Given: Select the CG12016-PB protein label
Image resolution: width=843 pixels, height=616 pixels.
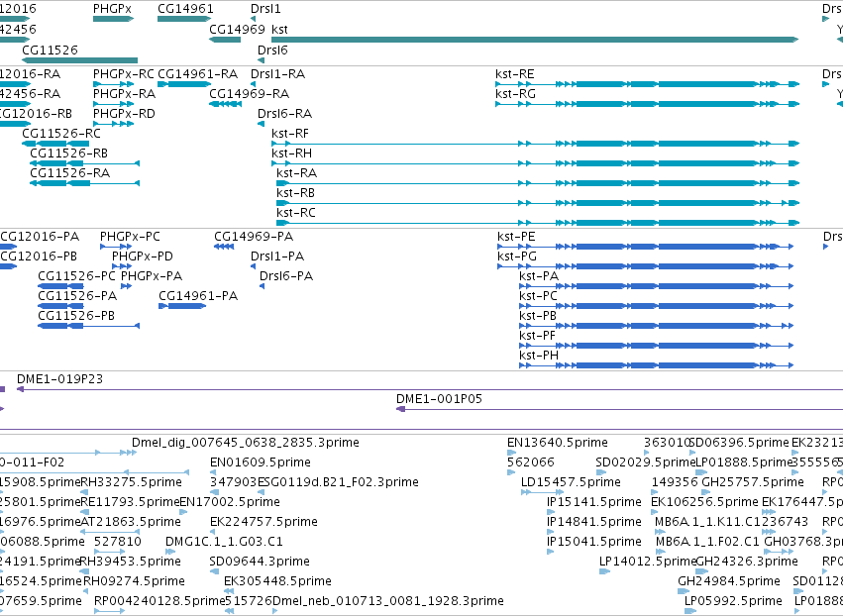Looking at the screenshot, I should click(x=39, y=257).
